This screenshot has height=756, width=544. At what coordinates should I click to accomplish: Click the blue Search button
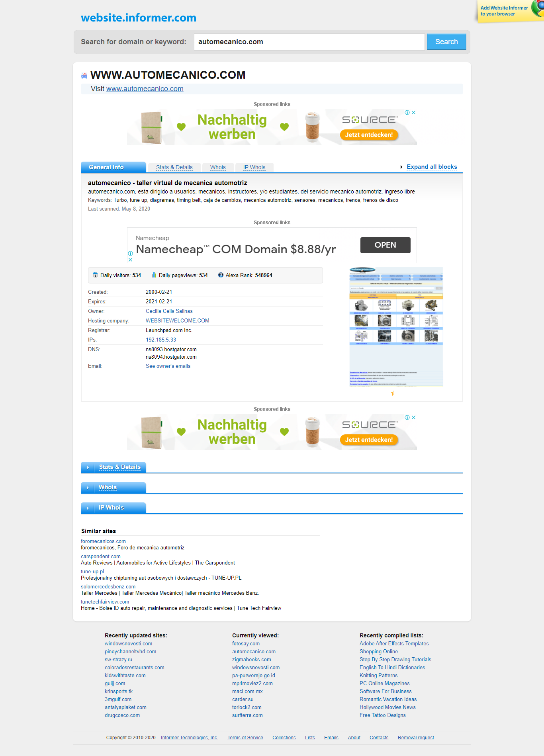(x=446, y=42)
